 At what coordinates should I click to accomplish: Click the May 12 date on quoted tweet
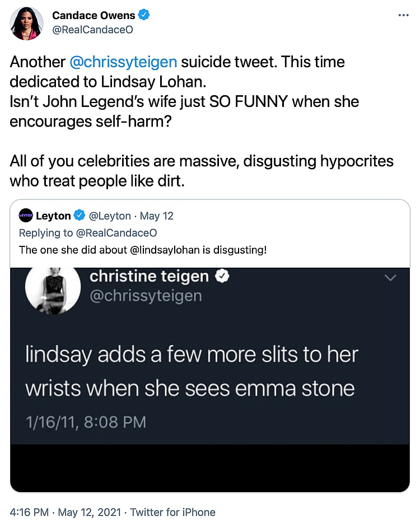[157, 216]
